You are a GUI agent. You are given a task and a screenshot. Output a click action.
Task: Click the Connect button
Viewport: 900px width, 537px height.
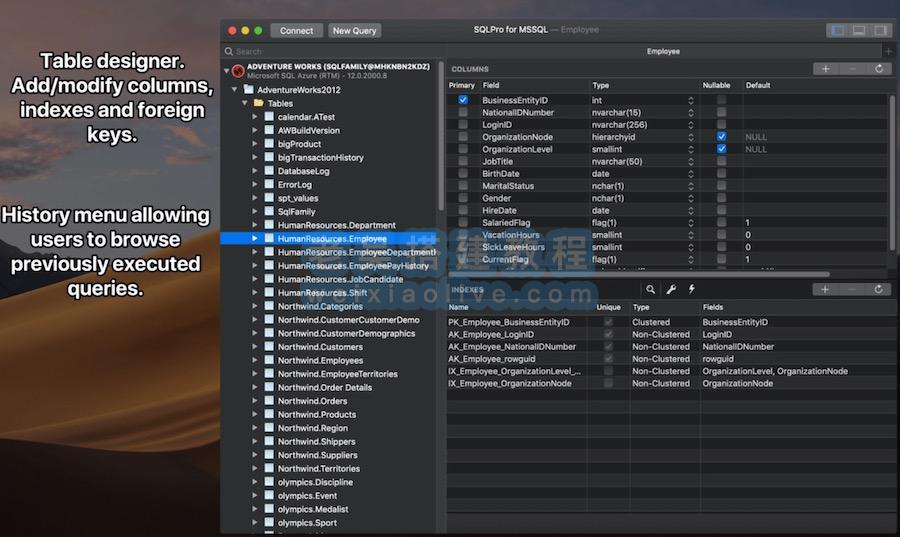296,30
